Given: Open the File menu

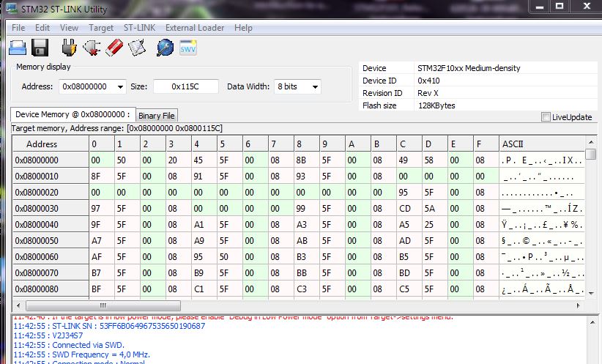Looking at the screenshot, I should 18,28.
